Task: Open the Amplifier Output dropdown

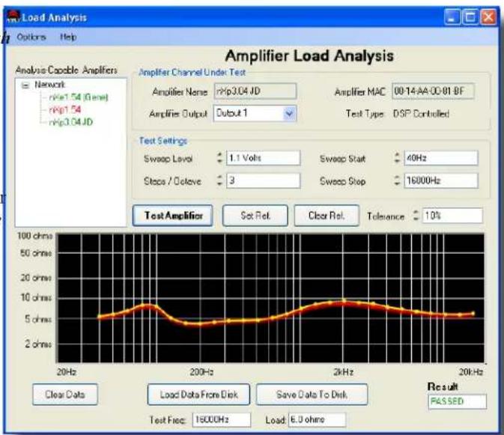Action: [289, 113]
